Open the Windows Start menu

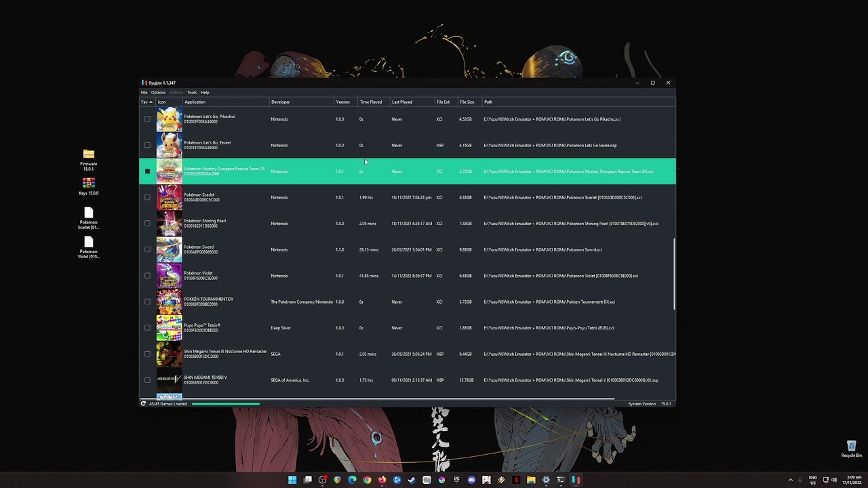tap(292, 480)
